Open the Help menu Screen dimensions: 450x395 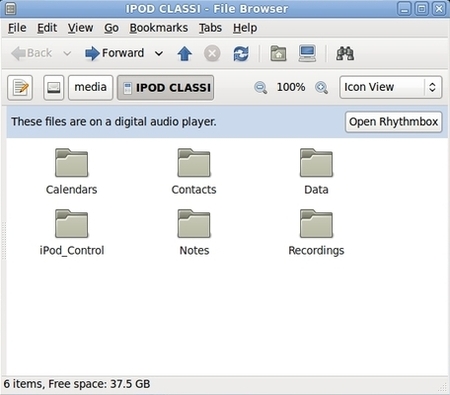[x=245, y=28]
